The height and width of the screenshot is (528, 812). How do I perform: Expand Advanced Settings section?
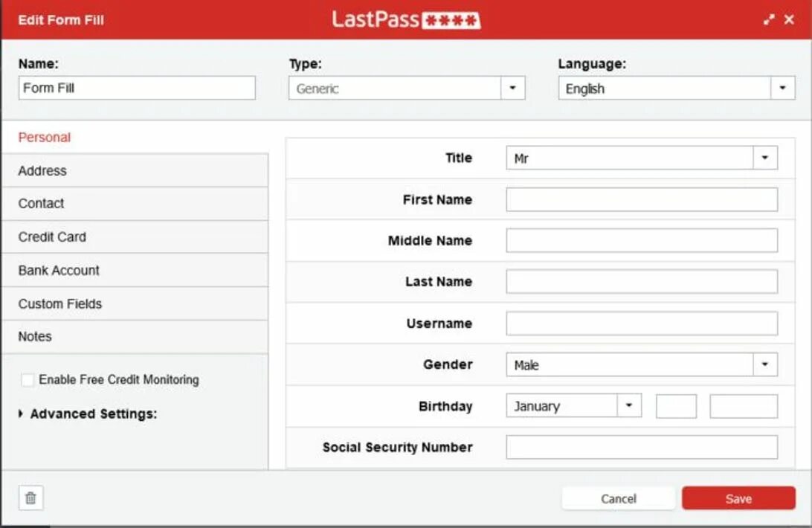[x=88, y=413]
